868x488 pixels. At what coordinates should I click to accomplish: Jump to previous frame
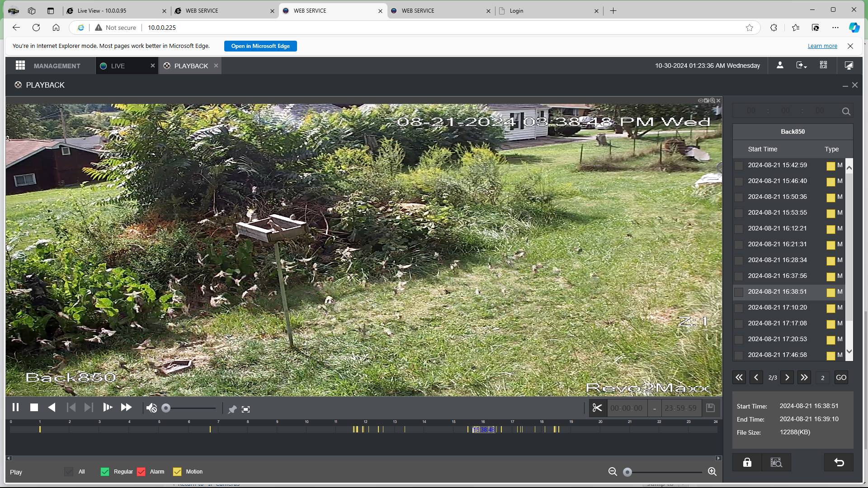point(71,408)
